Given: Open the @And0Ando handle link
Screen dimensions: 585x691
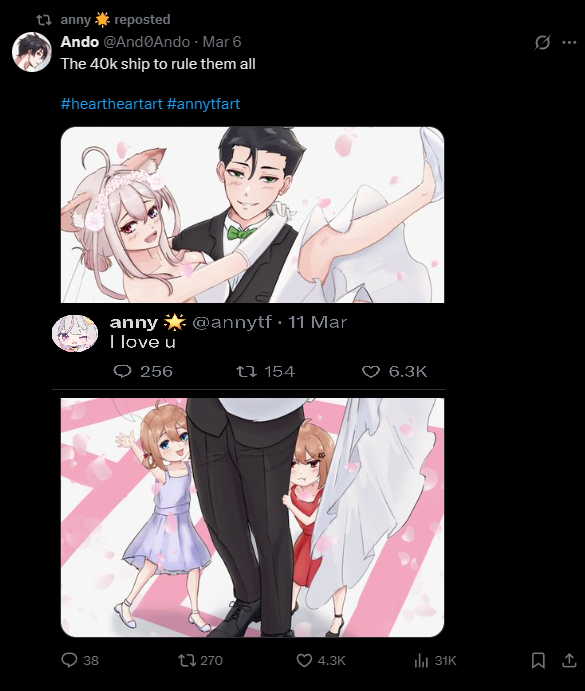Looking at the screenshot, I should click(x=146, y=42).
